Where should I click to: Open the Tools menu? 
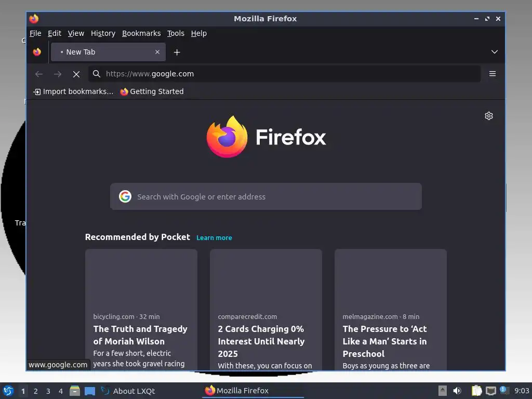pyautogui.click(x=176, y=33)
